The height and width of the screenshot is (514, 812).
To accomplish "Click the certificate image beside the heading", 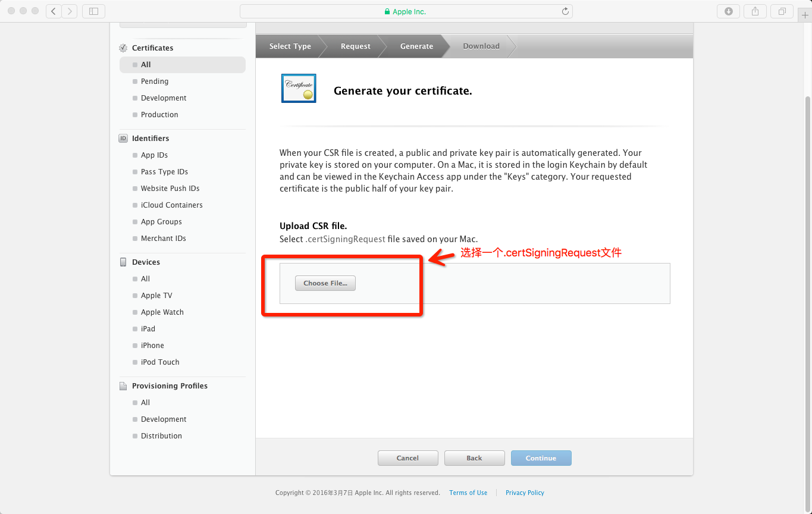I will (x=299, y=89).
